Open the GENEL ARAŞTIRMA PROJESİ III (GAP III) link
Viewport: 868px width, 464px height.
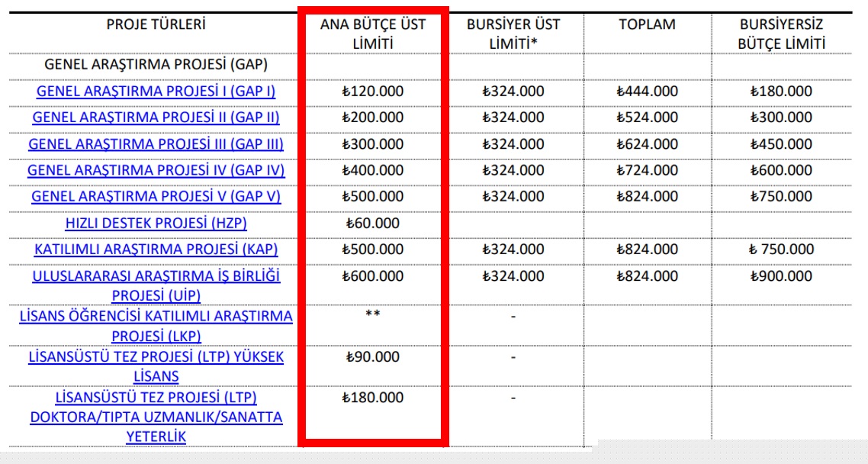(156, 144)
